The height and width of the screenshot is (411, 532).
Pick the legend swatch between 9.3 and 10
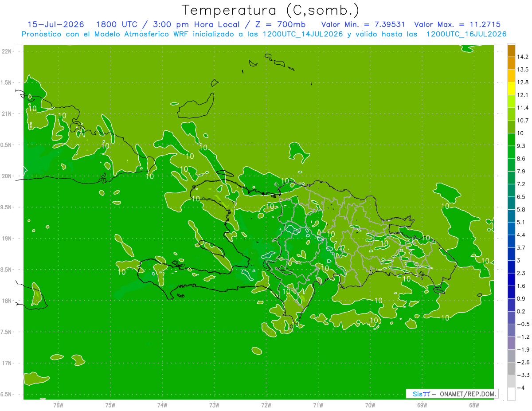pyautogui.click(x=511, y=140)
